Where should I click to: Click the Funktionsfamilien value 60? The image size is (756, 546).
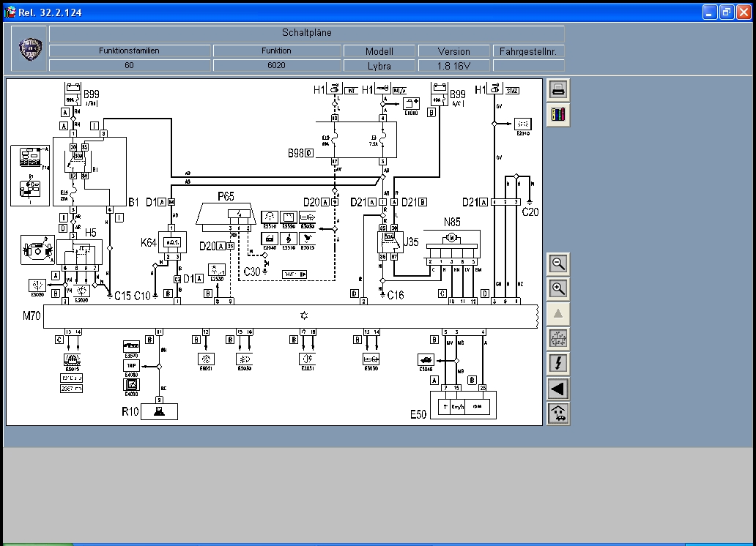coord(129,66)
